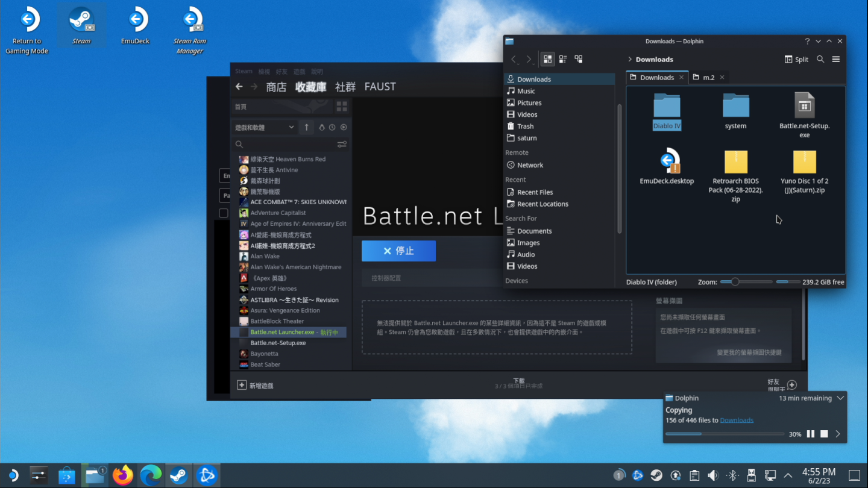Open Steam menu in Steam window
Image resolution: width=868 pixels, height=488 pixels.
[x=244, y=71]
